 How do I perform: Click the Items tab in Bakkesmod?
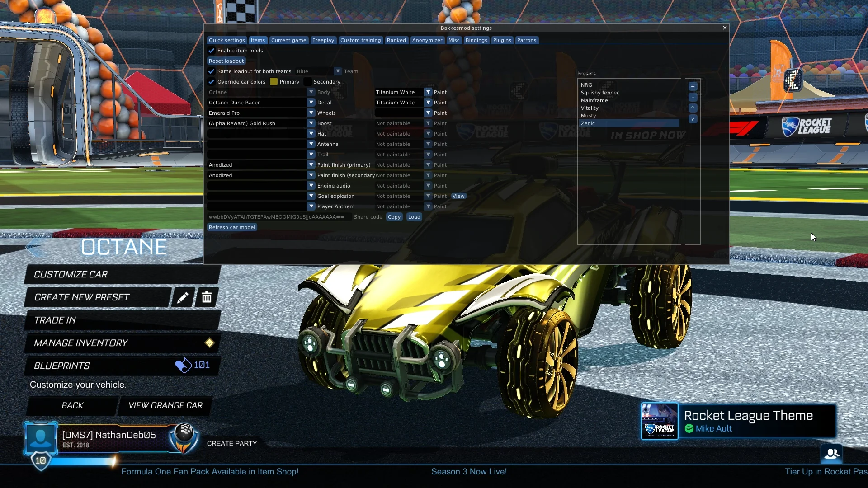[x=258, y=40]
